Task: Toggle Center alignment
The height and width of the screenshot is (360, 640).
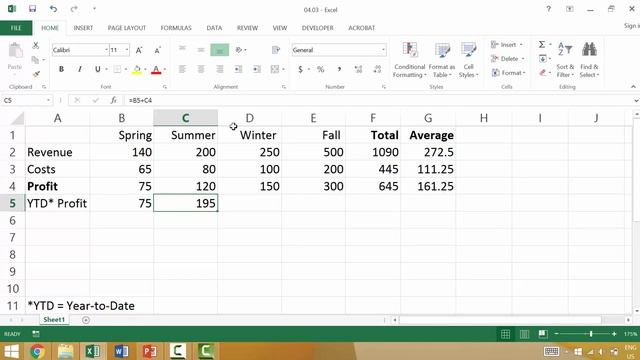Action: click(201, 69)
